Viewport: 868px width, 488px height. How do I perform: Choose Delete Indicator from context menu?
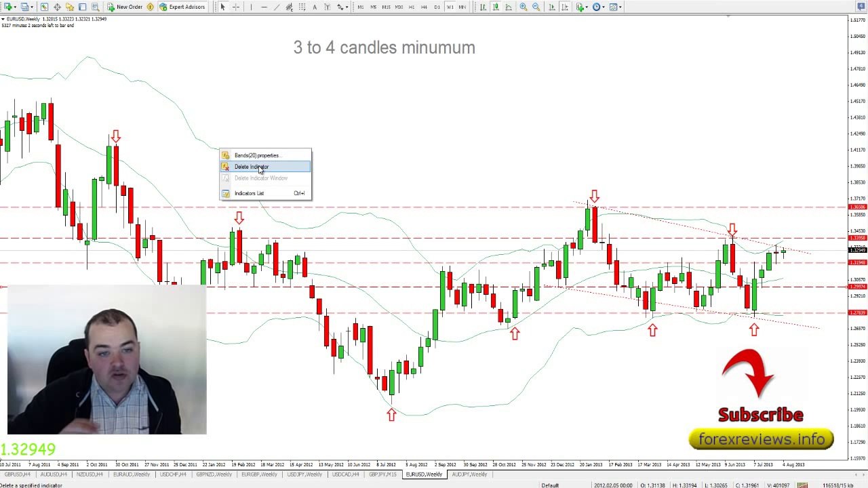click(x=252, y=167)
